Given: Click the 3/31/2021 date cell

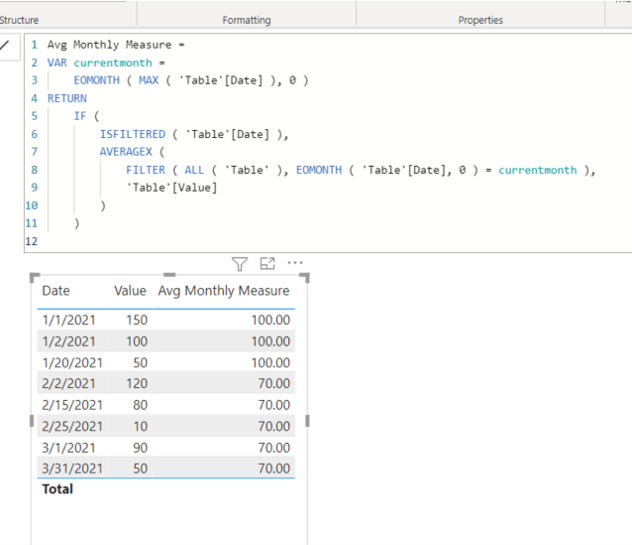Looking at the screenshot, I should point(72,468).
